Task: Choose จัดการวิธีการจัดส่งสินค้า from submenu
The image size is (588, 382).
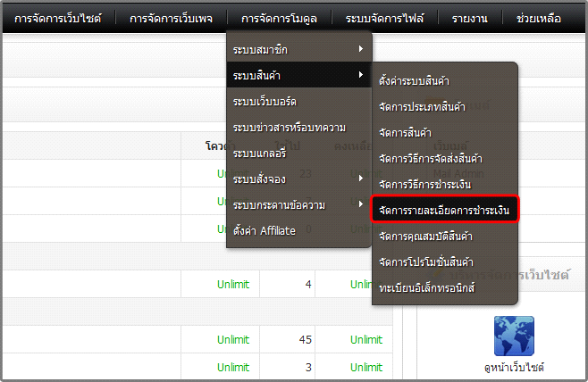Action: coord(445,158)
